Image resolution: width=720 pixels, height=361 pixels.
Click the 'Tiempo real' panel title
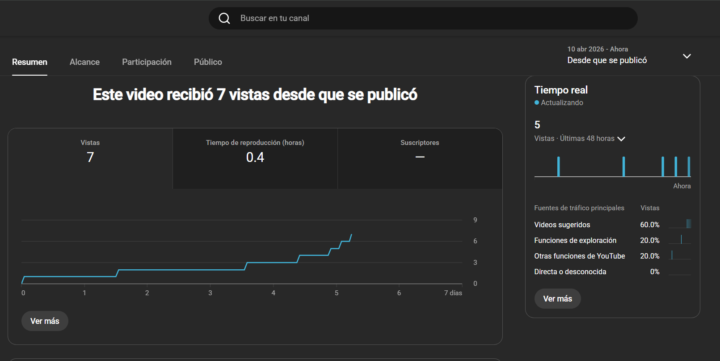[x=561, y=90]
